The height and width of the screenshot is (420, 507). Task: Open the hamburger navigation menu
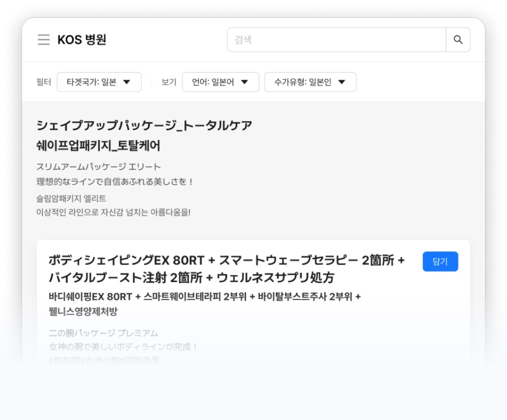pos(43,40)
